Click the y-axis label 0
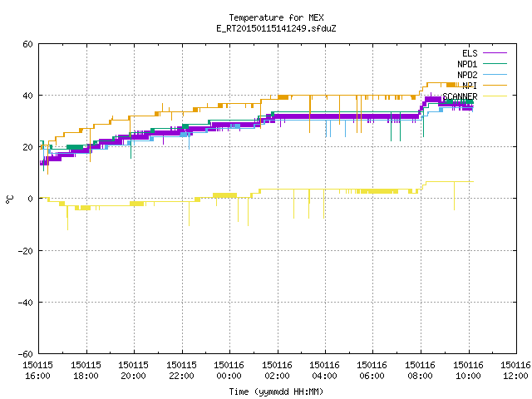Screen dimensions: 532x399 click(x=30, y=199)
